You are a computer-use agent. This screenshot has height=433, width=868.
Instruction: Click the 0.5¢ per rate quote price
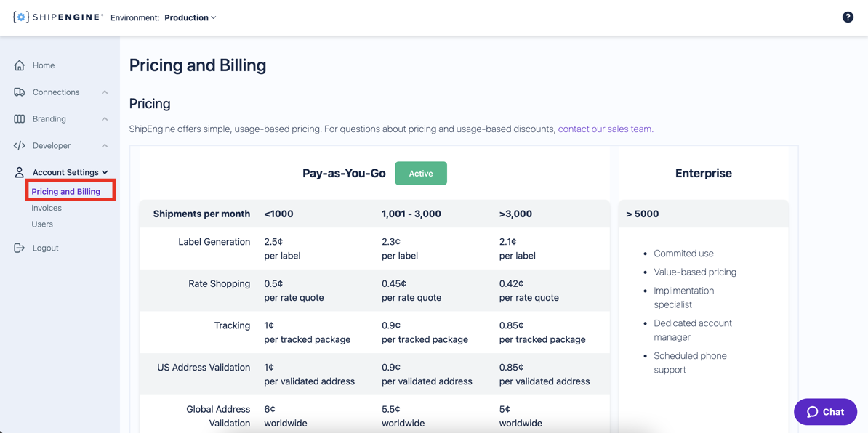coord(294,291)
